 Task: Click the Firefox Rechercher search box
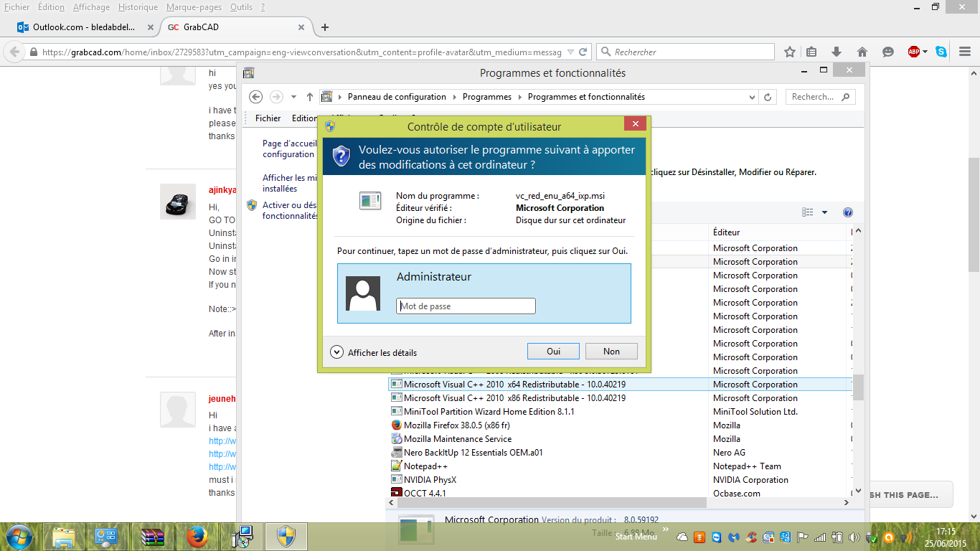click(685, 52)
